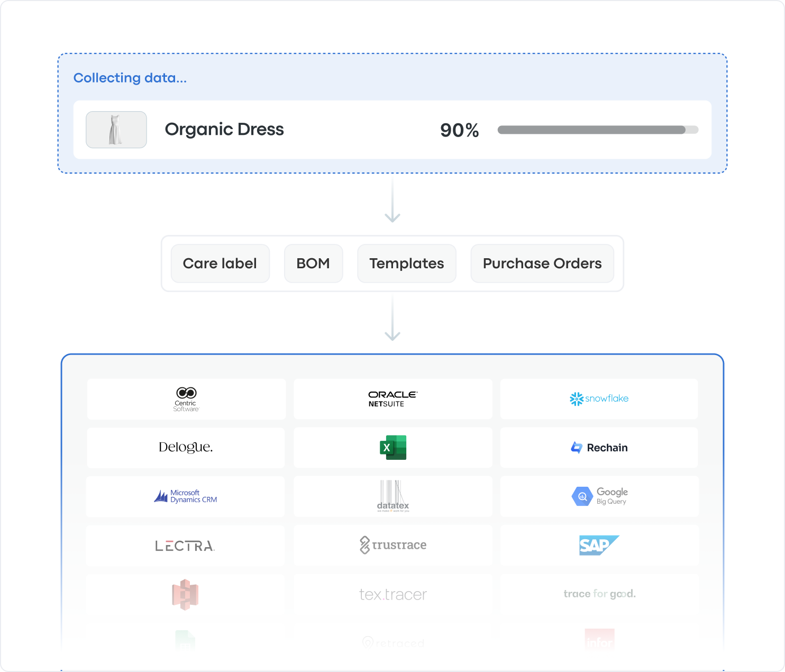Click the Microsoft Excel icon
The width and height of the screenshot is (785, 672).
click(392, 448)
